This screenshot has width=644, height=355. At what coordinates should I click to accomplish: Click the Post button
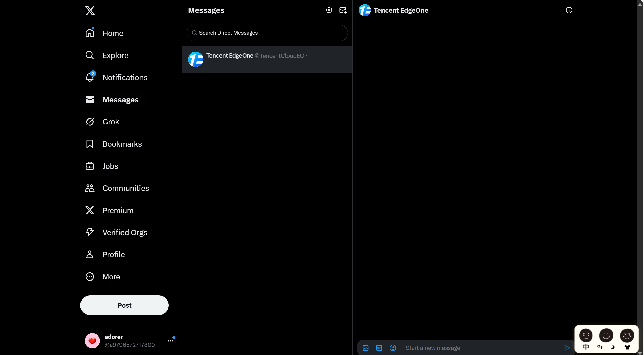124,305
